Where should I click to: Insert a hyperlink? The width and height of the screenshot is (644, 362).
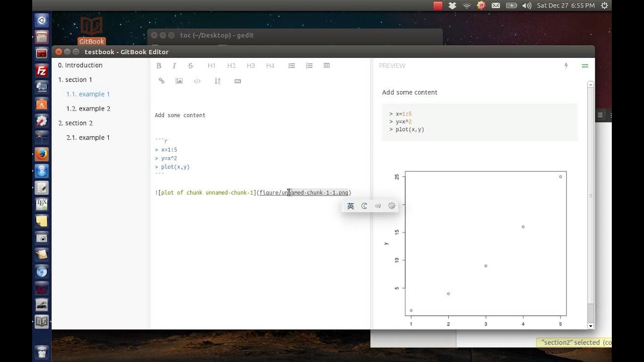click(162, 81)
